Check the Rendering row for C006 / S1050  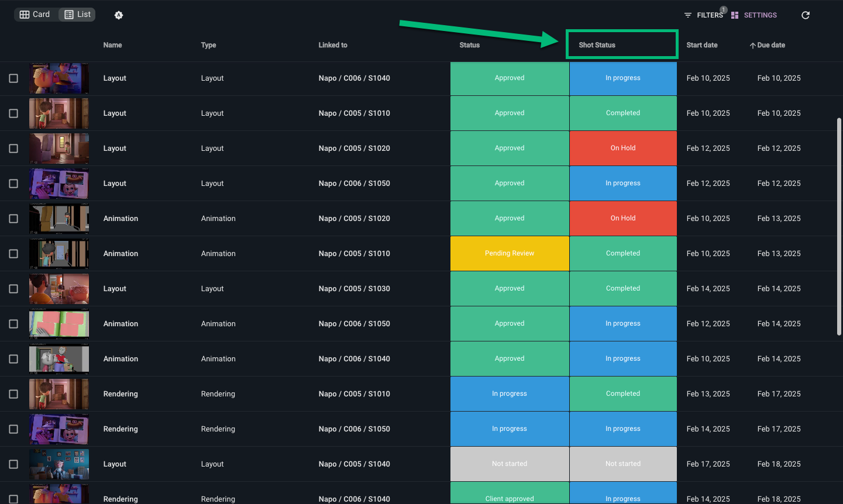13,429
